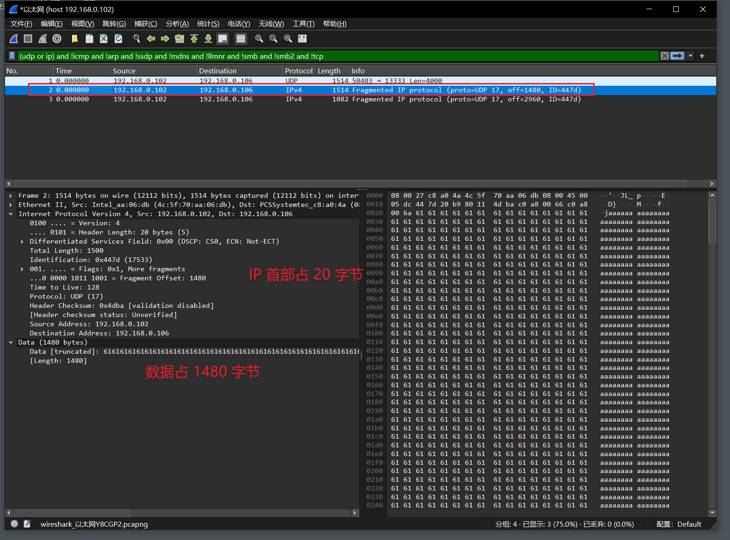Collapse the Internet Protocol Version 4 node
Image resolution: width=730 pixels, height=540 pixels.
(10, 214)
